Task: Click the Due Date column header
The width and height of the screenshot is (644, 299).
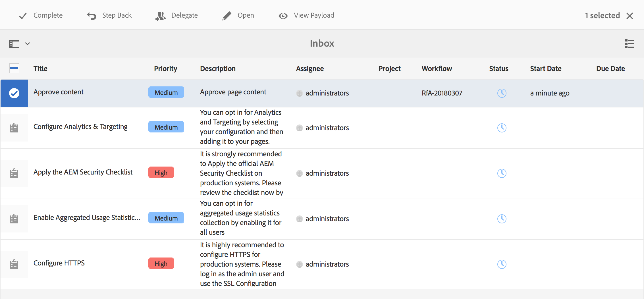Action: point(610,68)
